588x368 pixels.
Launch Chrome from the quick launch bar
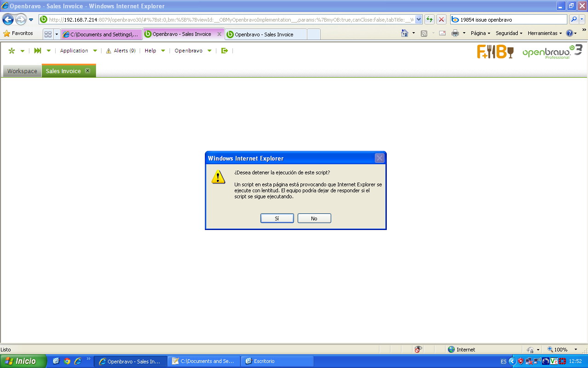pyautogui.click(x=67, y=361)
